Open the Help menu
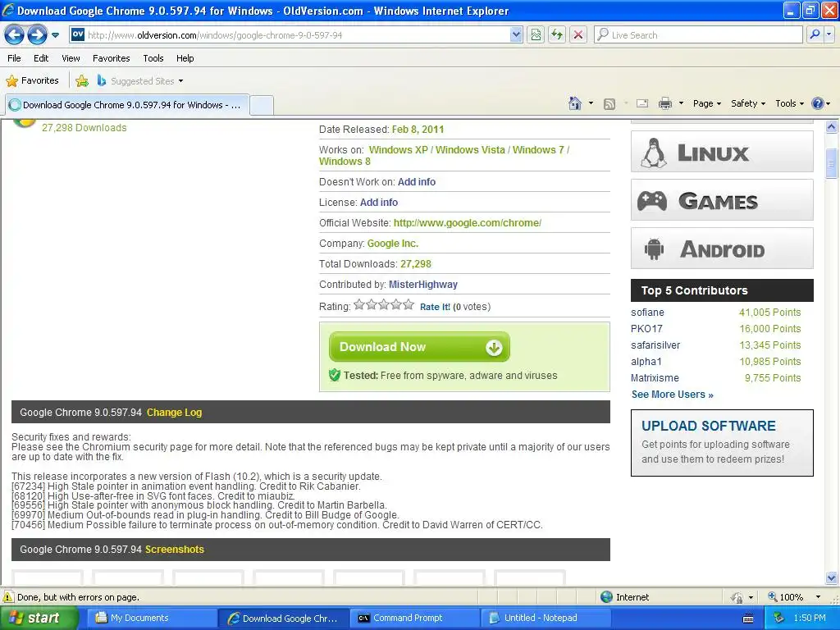The width and height of the screenshot is (840, 630). coord(185,58)
